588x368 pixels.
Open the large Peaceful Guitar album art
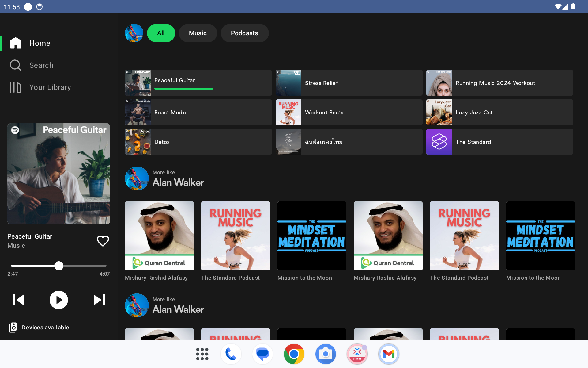59,174
